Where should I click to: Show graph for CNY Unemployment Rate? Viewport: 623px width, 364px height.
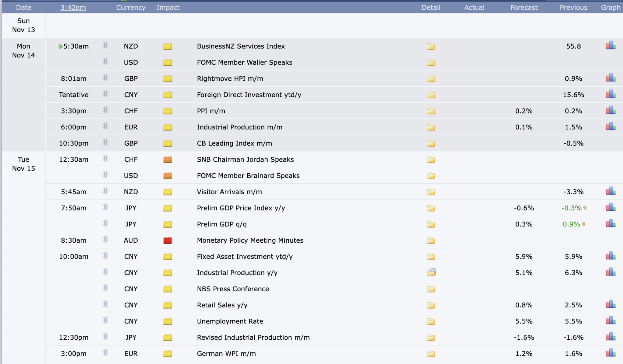611,320
